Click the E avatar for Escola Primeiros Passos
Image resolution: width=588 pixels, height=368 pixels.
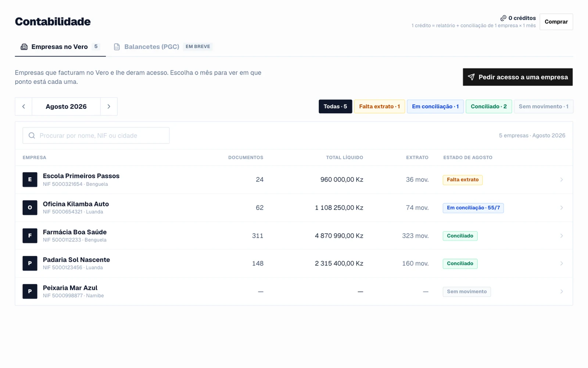(30, 180)
